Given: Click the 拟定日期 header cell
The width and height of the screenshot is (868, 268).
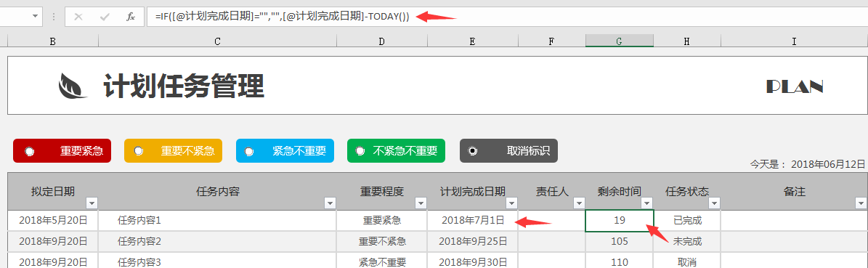Looking at the screenshot, I should point(53,192).
